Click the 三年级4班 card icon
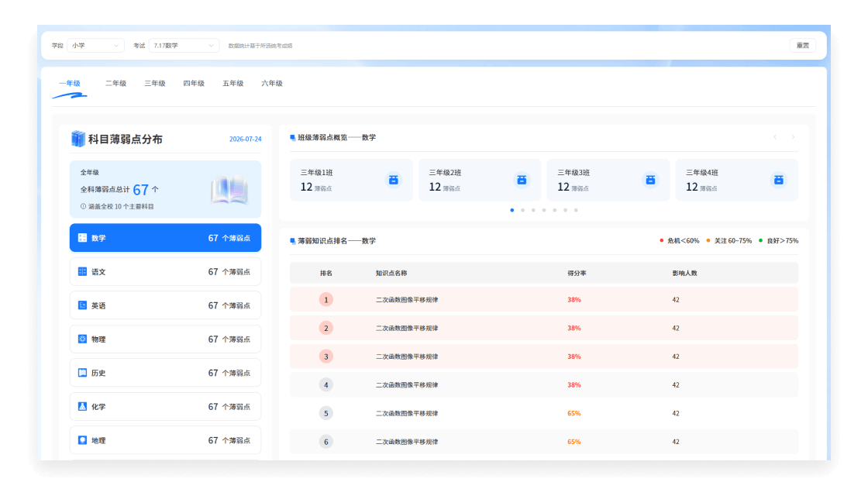This screenshot has width=868, height=496. click(778, 180)
